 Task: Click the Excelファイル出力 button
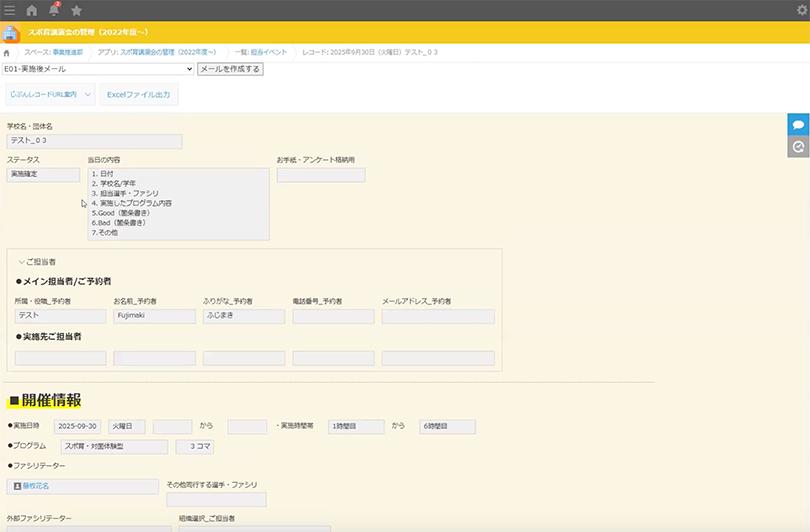pos(138,95)
